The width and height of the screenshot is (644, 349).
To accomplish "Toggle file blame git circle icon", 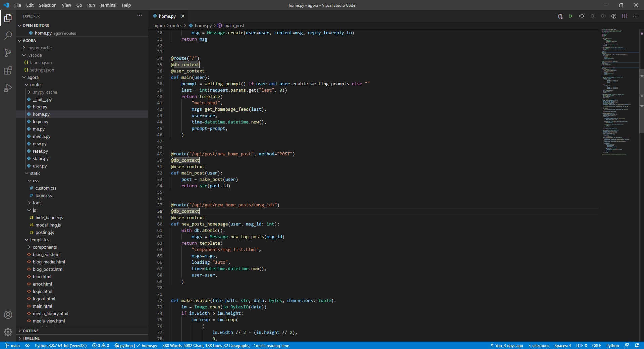I will point(614,16).
